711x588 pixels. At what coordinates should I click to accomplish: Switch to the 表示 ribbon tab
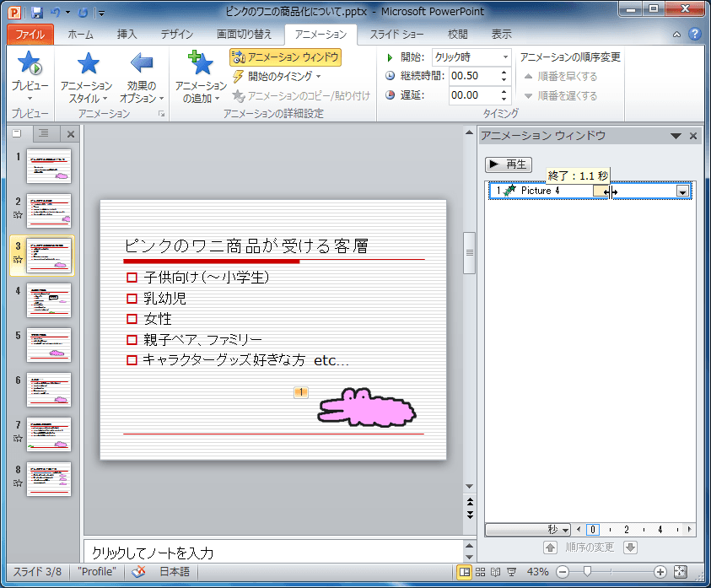tap(502, 35)
